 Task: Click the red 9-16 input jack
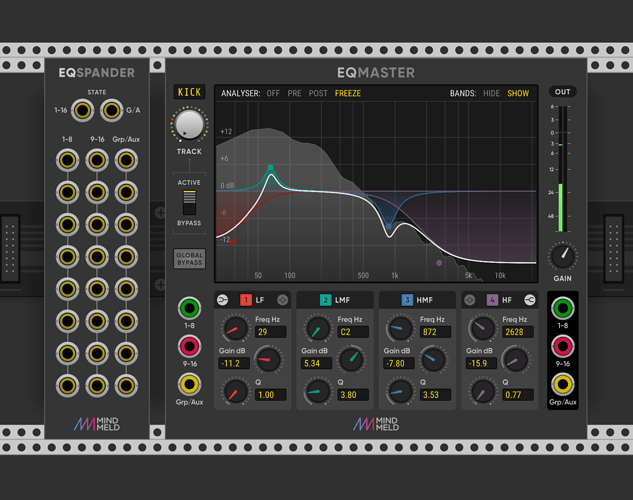[x=189, y=346]
